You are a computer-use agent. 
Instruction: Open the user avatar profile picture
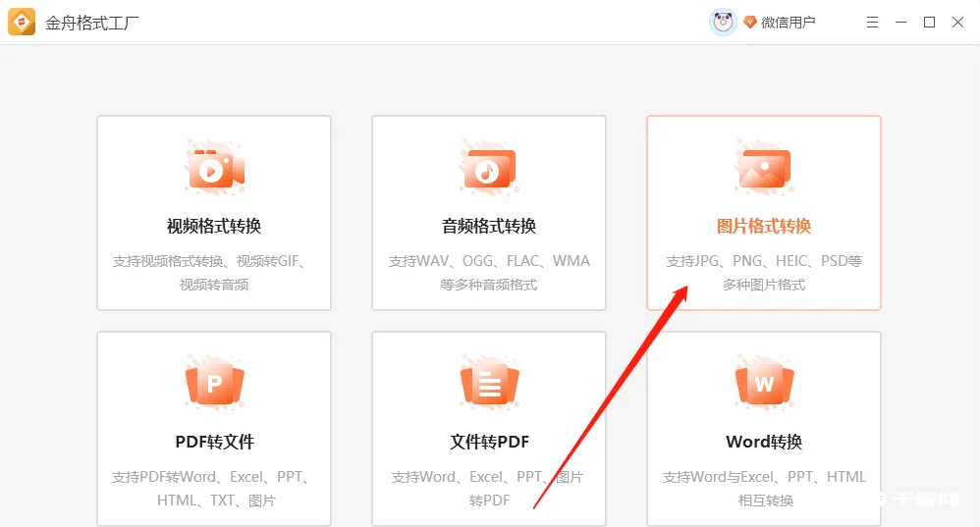tap(723, 22)
